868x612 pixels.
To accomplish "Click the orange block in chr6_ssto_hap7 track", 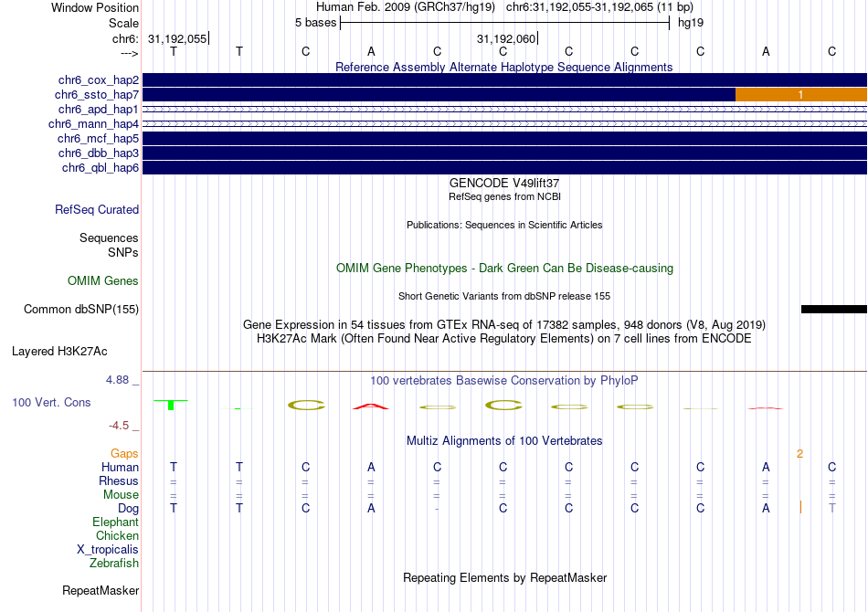I will (x=801, y=95).
